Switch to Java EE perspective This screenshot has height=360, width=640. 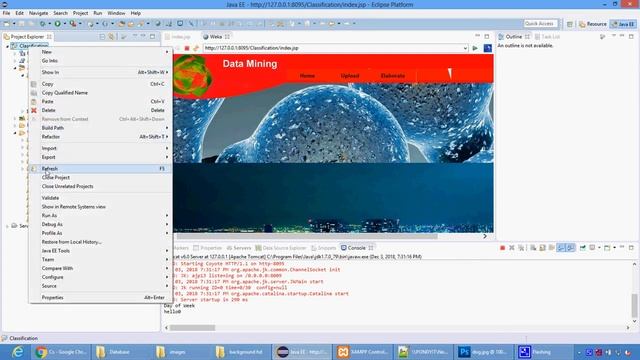(622, 24)
